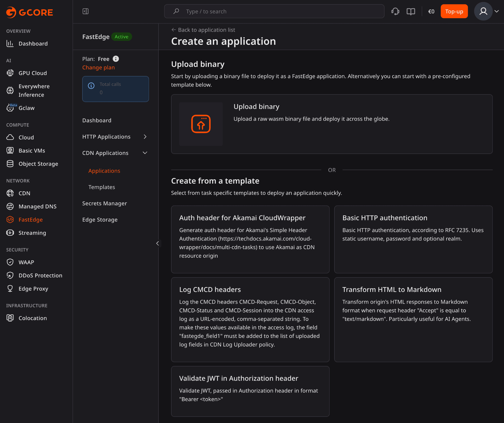This screenshot has width=504, height=423.
Task: Collapse the CDN Applications submenu chevron
Action: (x=145, y=153)
